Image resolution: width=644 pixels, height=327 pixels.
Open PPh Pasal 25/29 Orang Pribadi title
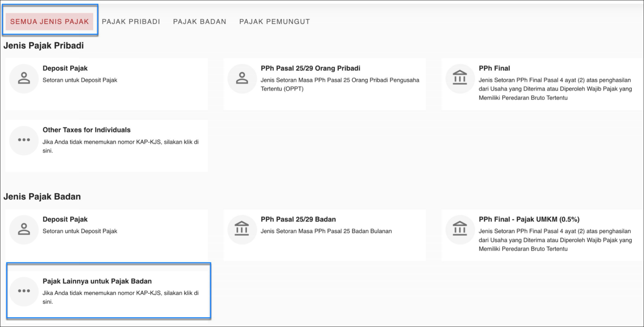click(311, 68)
